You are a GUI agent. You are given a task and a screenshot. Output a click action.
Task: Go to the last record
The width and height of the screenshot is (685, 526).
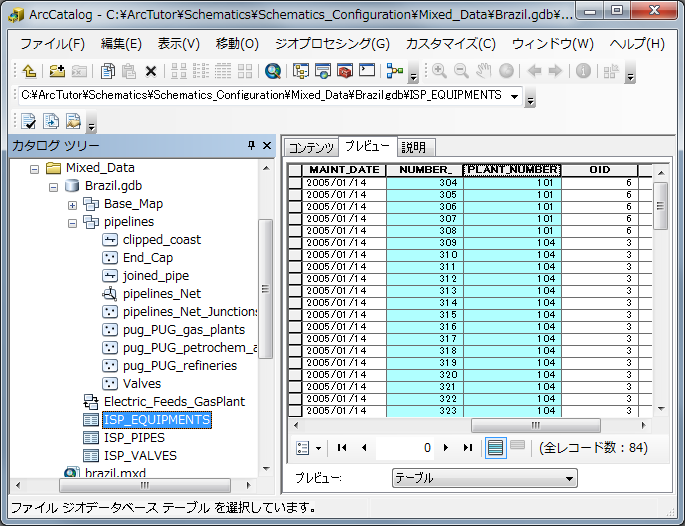click(468, 448)
